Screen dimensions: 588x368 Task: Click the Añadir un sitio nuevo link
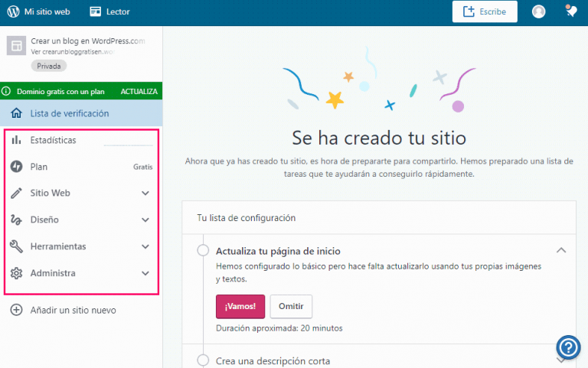point(73,311)
